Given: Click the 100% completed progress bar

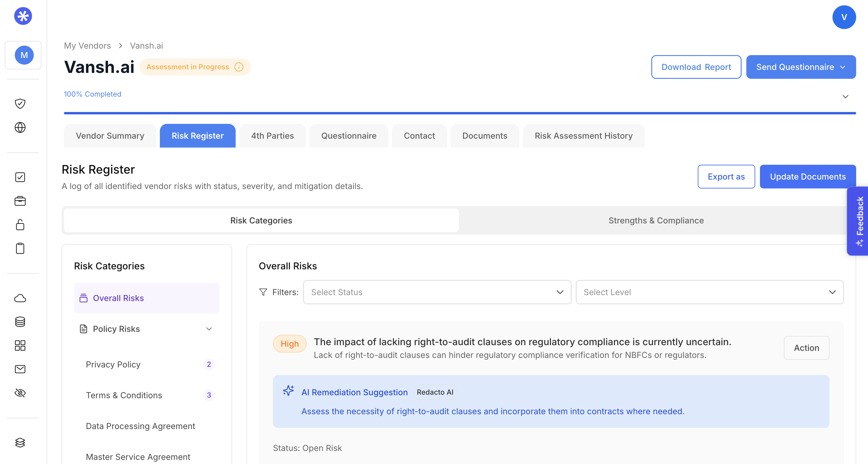Looking at the screenshot, I should (460, 113).
